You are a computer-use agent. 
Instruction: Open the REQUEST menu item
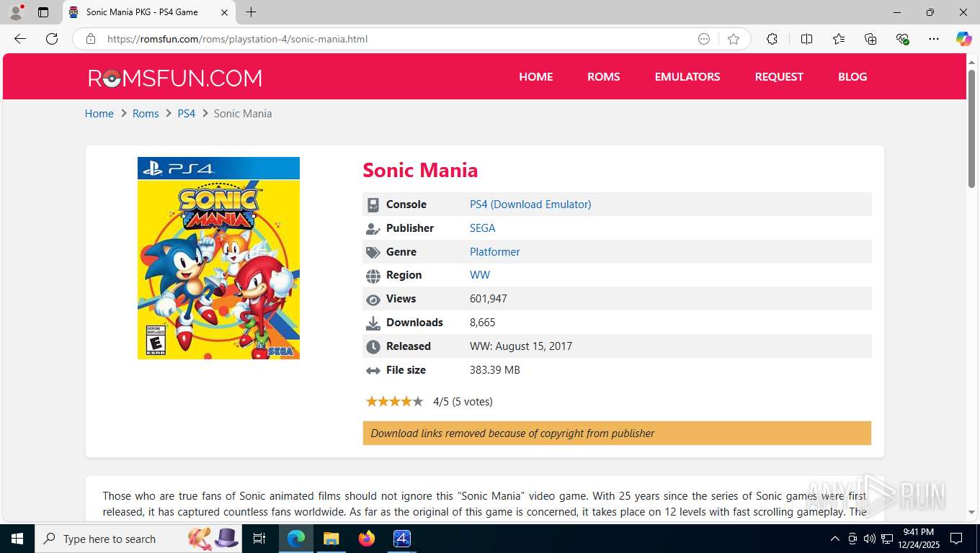(x=779, y=76)
